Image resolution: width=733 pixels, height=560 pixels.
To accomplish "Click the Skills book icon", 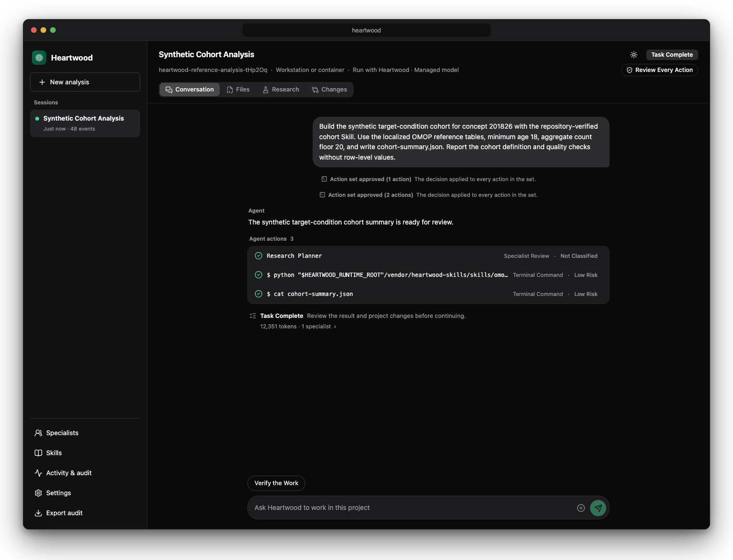I will coord(39,453).
